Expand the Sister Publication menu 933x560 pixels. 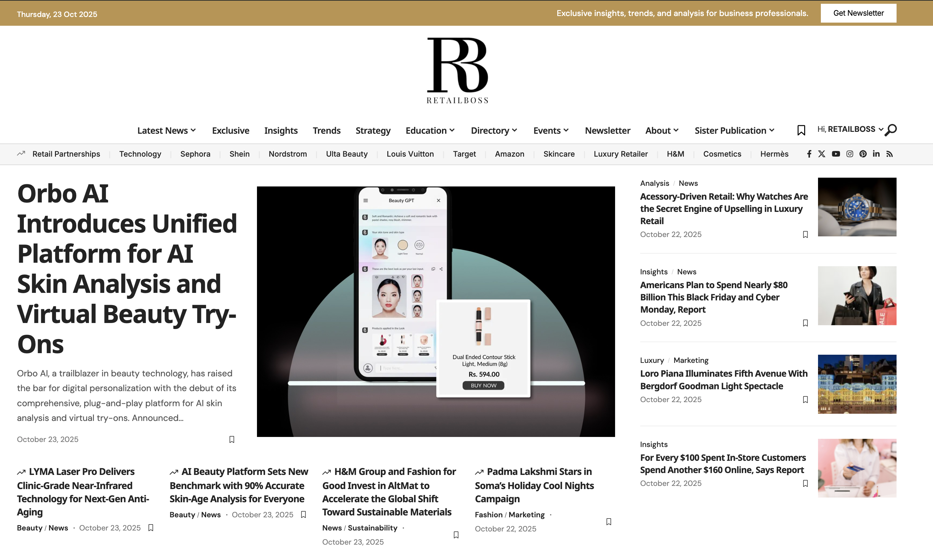[x=734, y=131]
